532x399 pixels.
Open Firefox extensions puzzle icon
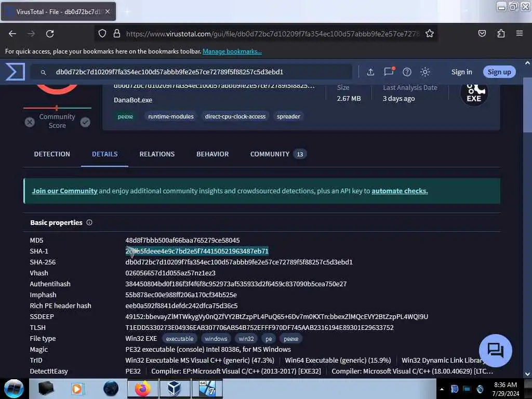(501, 34)
